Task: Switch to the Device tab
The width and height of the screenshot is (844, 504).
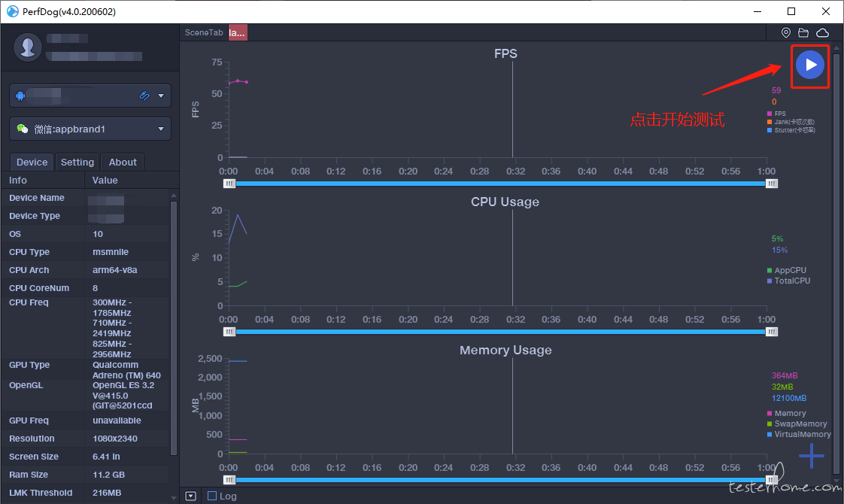Action: click(32, 162)
